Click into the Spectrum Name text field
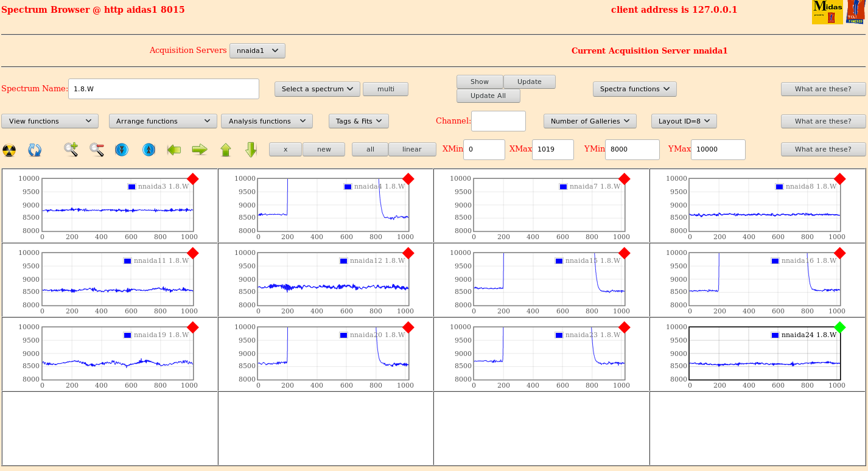 tap(163, 89)
